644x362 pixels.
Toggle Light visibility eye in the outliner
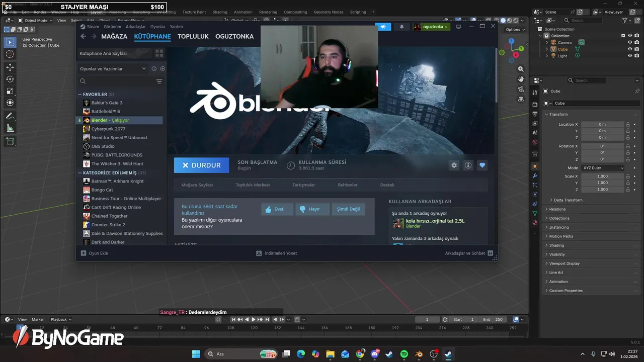click(630, 56)
